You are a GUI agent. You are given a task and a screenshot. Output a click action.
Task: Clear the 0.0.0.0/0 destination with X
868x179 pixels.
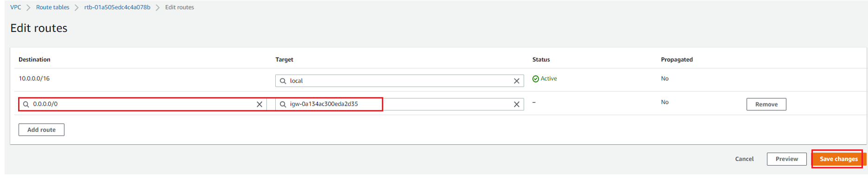point(259,104)
